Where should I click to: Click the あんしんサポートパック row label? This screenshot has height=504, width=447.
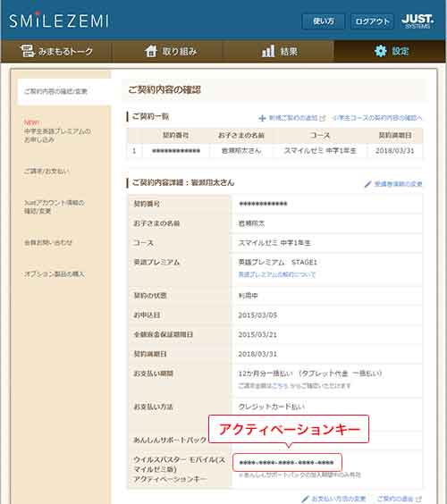[170, 440]
